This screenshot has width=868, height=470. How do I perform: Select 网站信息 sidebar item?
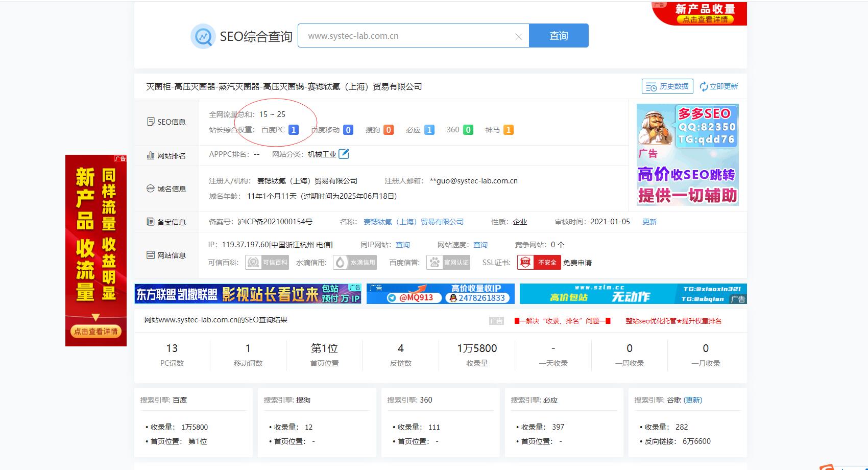(x=166, y=255)
